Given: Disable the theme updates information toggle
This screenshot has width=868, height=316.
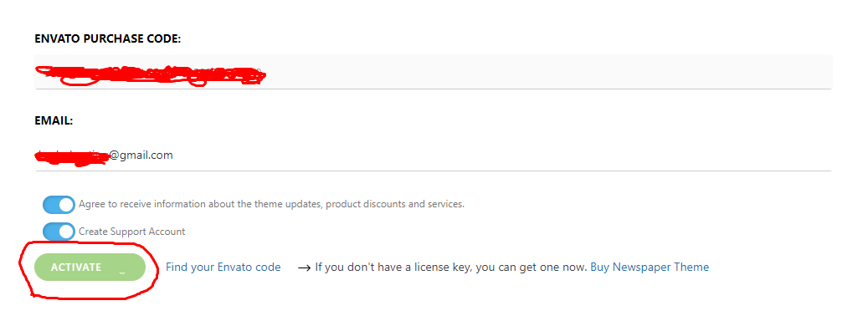Looking at the screenshot, I should tap(59, 205).
